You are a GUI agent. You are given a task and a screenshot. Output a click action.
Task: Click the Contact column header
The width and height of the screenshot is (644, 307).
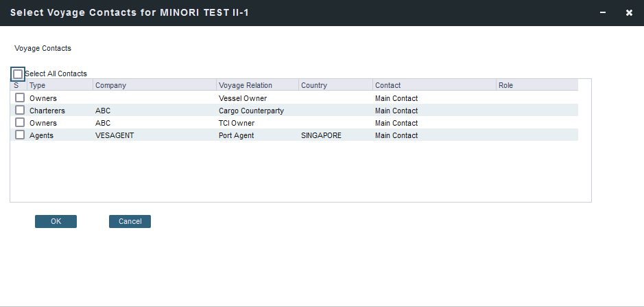coord(433,85)
